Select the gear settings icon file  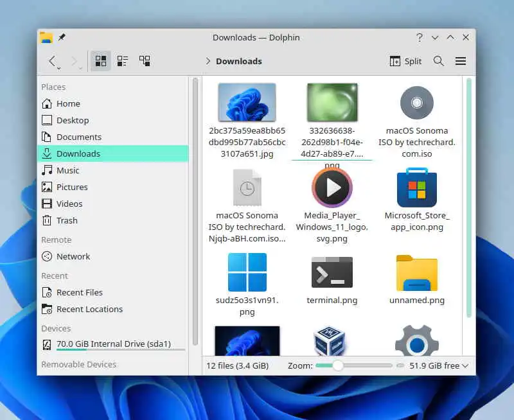(416, 341)
